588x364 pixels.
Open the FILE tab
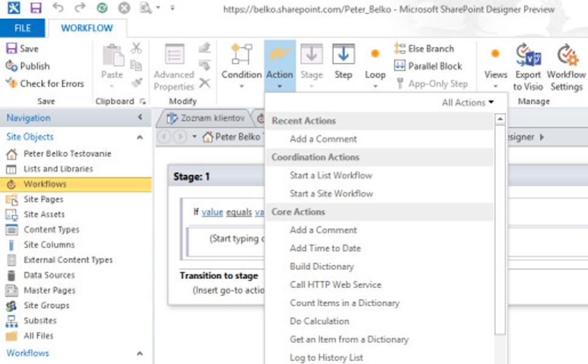click(22, 28)
